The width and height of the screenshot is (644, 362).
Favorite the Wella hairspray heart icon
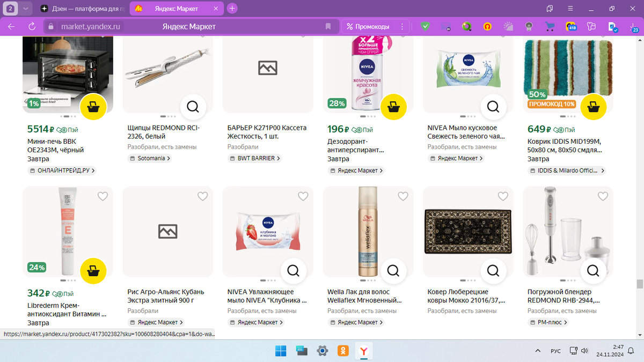pyautogui.click(x=402, y=196)
